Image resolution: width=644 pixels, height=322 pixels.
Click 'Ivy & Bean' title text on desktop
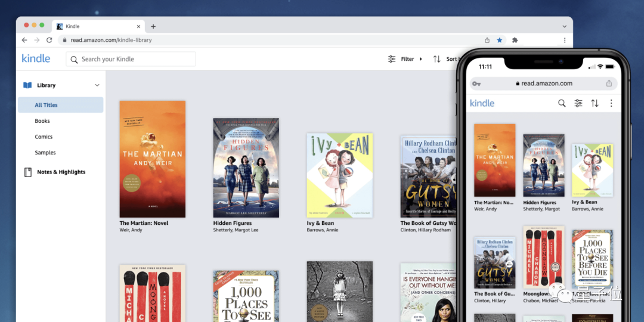click(320, 223)
